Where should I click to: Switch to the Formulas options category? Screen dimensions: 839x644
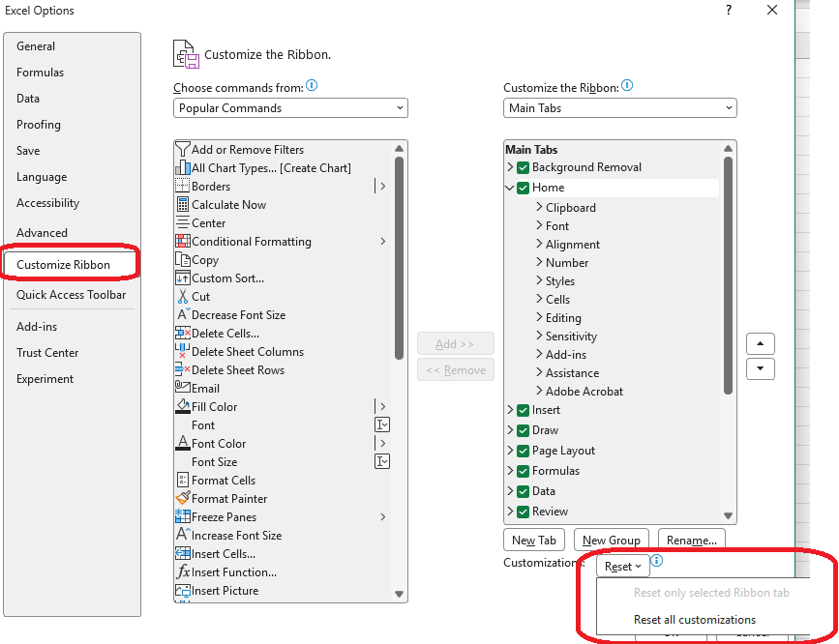pyautogui.click(x=72, y=73)
